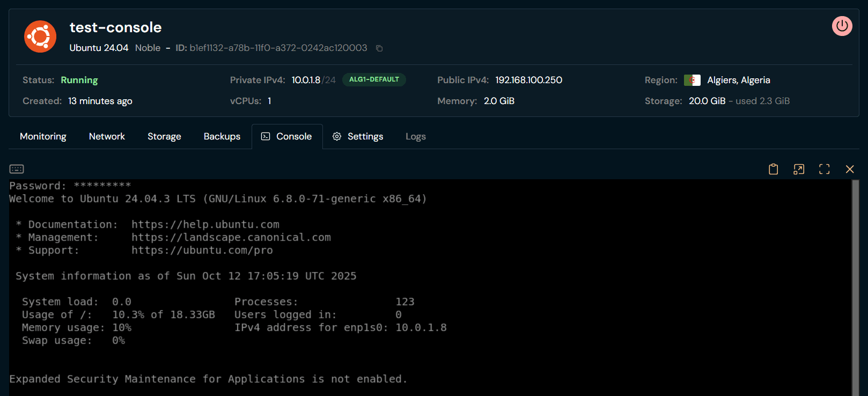Click the public IPv4 address 192.168.100.250
Viewport: 868px width, 396px height.
click(528, 80)
